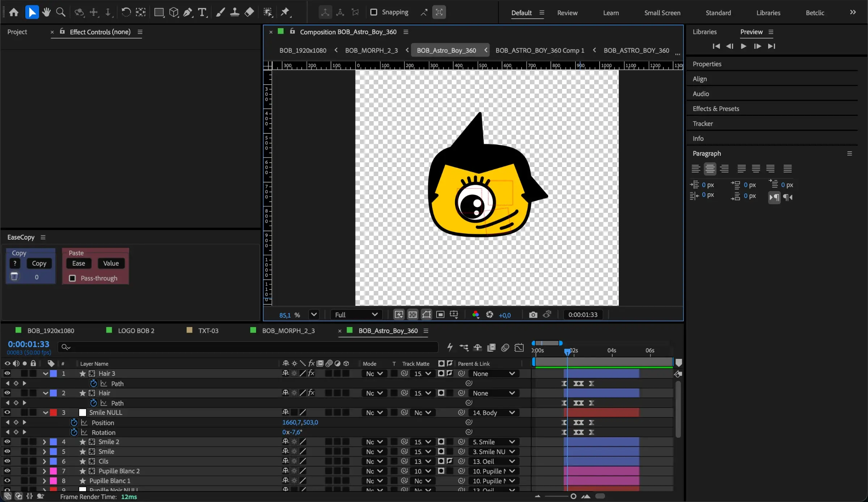Enable the Pass-through checkbox in EaseCopy
Viewport: 868px width, 502px height.
(72, 278)
